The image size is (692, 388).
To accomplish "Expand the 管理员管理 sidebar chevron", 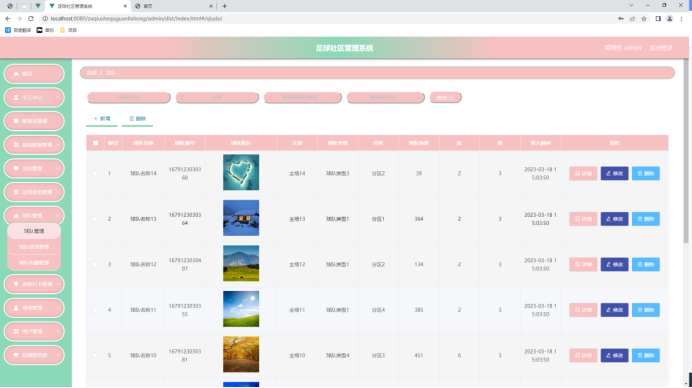I will point(57,121).
